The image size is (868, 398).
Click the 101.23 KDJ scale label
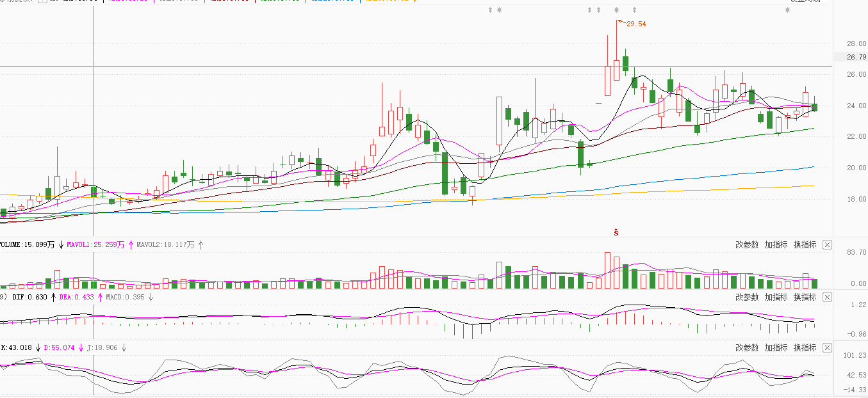point(855,355)
